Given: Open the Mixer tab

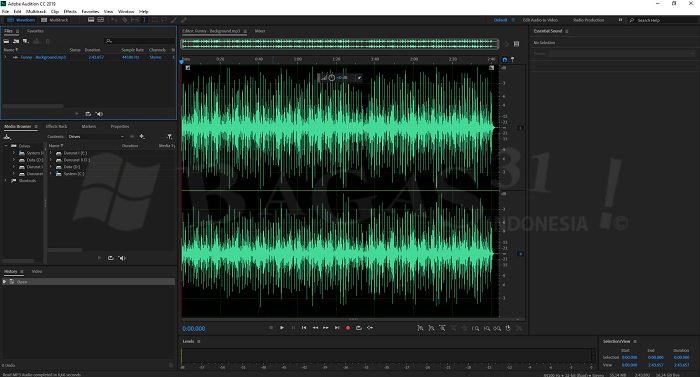Looking at the screenshot, I should 260,31.
